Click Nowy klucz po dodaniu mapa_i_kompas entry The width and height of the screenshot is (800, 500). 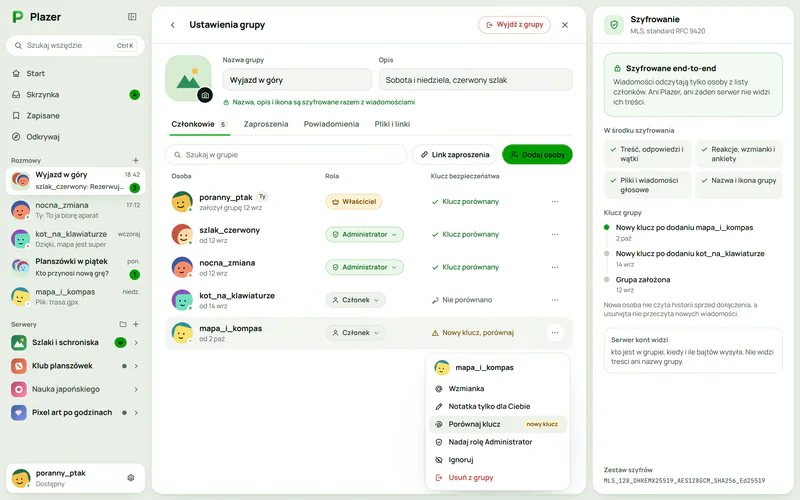click(684, 228)
